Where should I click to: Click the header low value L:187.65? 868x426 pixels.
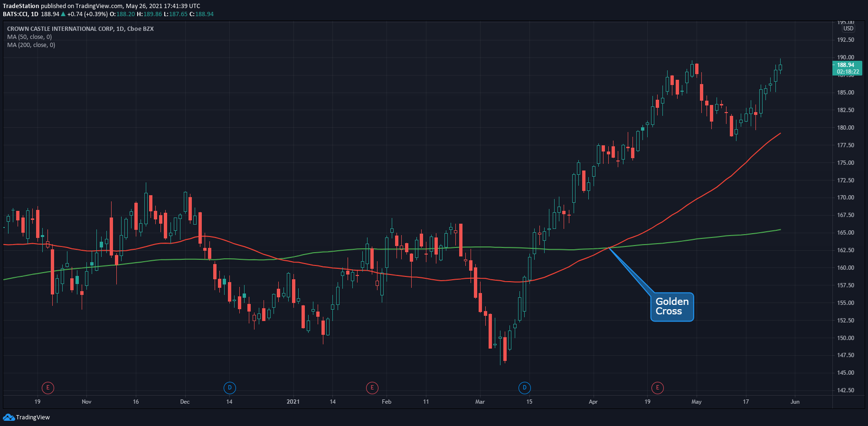[176, 14]
